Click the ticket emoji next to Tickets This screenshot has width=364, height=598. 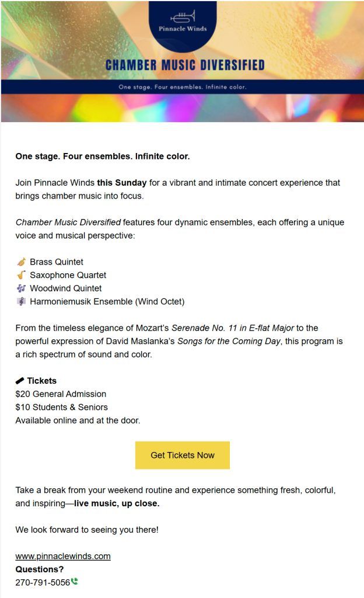[x=20, y=381]
